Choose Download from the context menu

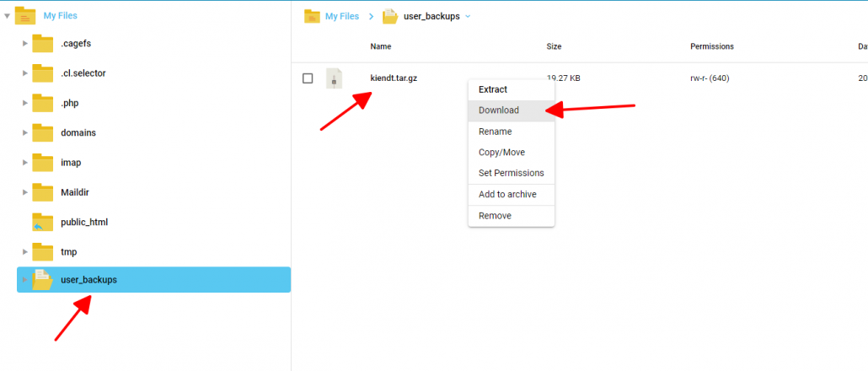coord(512,110)
